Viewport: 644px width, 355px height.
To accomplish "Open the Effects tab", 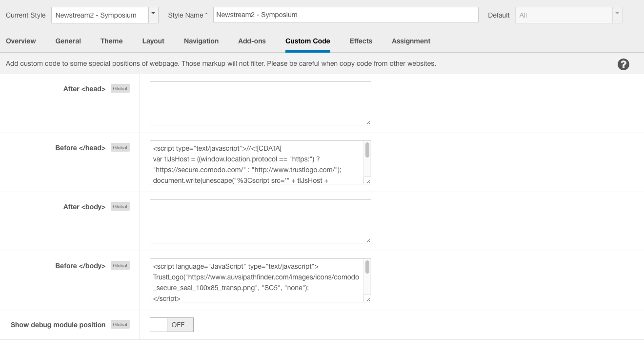I will click(x=361, y=41).
